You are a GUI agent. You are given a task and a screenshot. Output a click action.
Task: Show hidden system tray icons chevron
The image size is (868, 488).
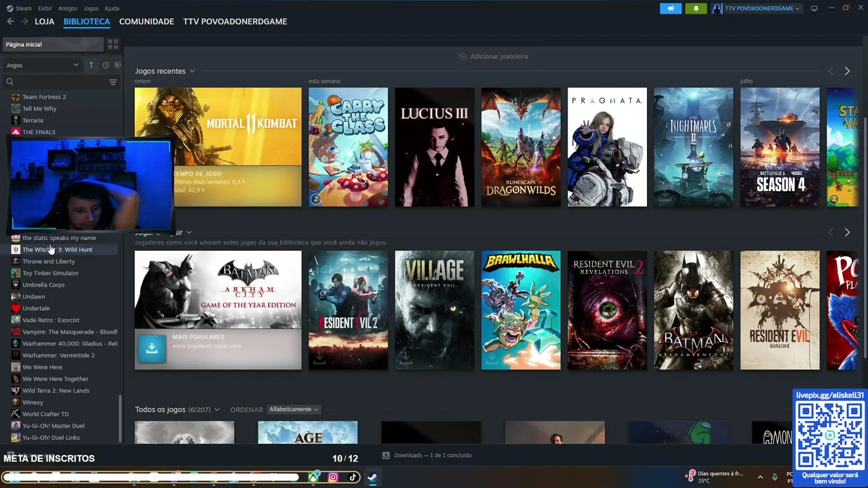pyautogui.click(x=760, y=477)
